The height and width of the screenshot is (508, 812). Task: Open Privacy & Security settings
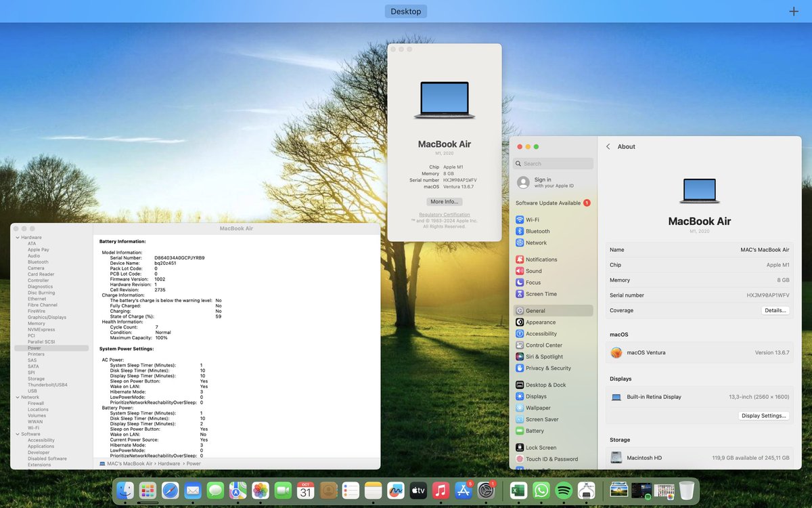click(x=553, y=368)
